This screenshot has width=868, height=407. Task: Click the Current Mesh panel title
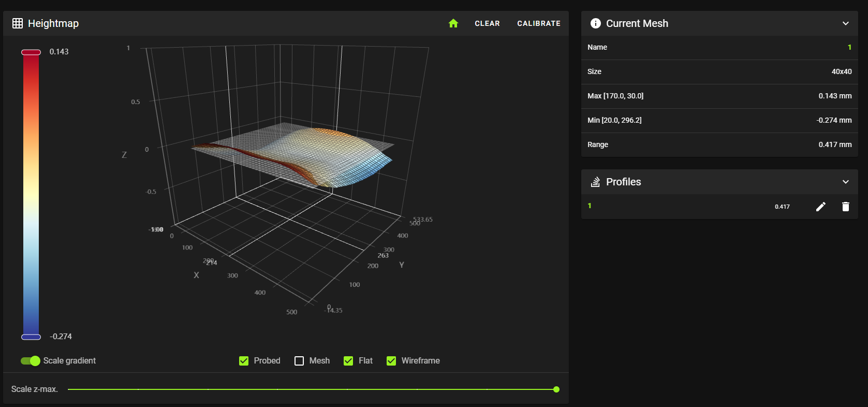[x=637, y=23]
